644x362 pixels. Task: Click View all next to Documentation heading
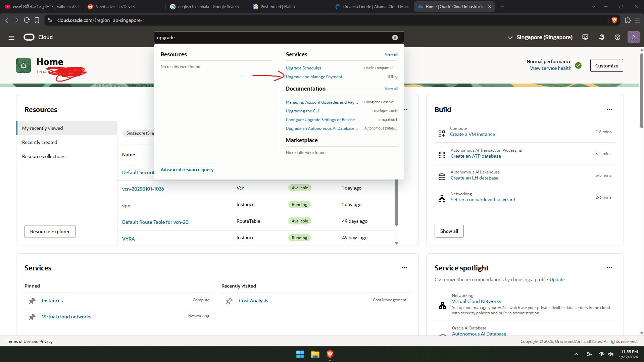click(391, 89)
